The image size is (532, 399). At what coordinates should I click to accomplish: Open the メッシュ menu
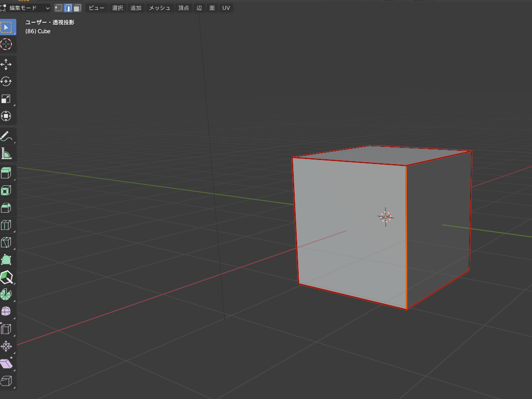(159, 8)
